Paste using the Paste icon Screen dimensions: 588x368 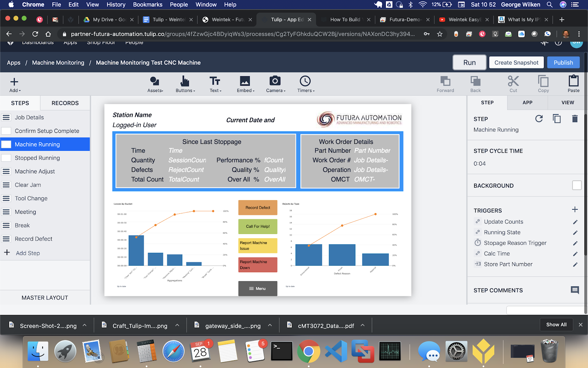pyautogui.click(x=573, y=82)
